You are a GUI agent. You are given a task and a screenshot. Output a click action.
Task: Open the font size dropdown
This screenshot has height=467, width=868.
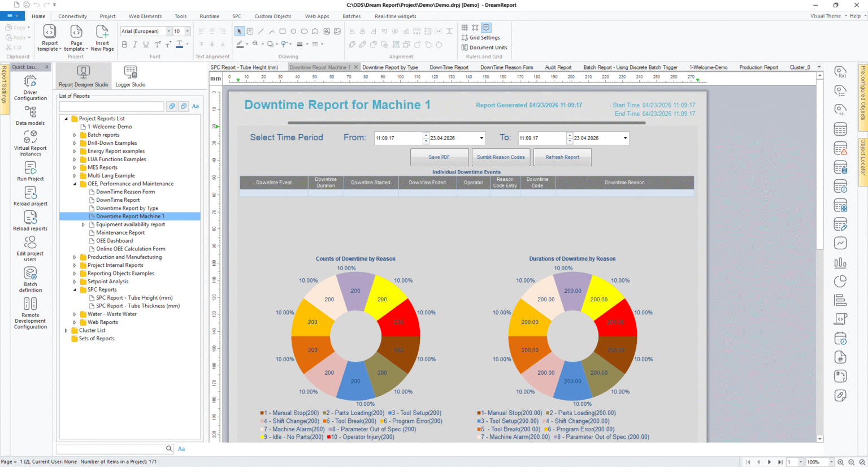188,31
